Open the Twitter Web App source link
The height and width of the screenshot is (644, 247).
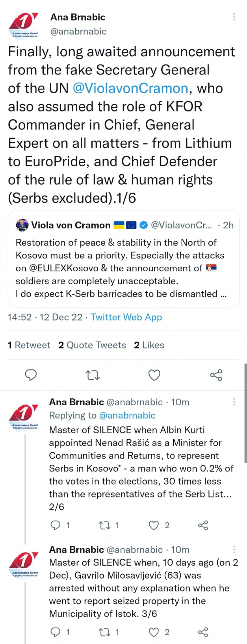[126, 317]
